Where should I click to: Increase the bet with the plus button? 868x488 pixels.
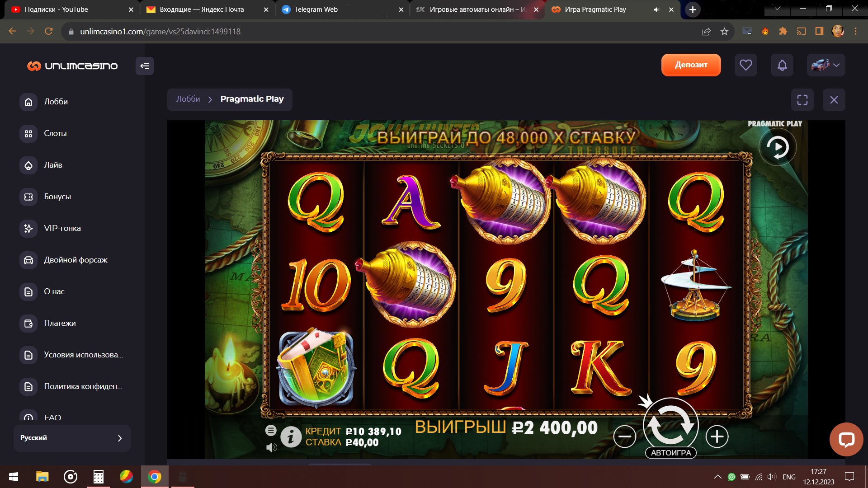point(717,436)
